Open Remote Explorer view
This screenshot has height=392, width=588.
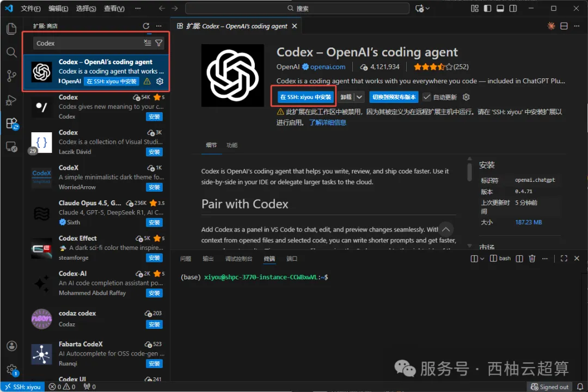[x=11, y=146]
